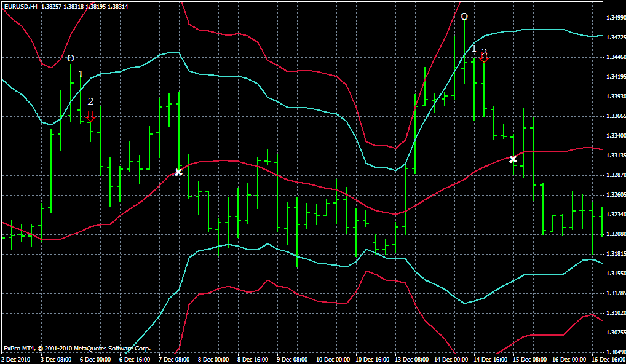Viewport: 626px width, 364px height.
Task: Click the 1.38195 low price value
Action: [x=96, y=6]
